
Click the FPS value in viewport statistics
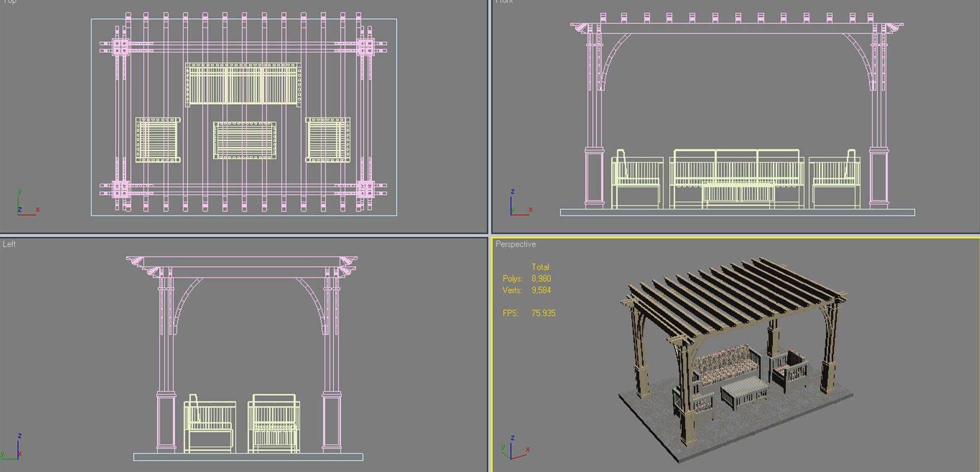point(543,313)
